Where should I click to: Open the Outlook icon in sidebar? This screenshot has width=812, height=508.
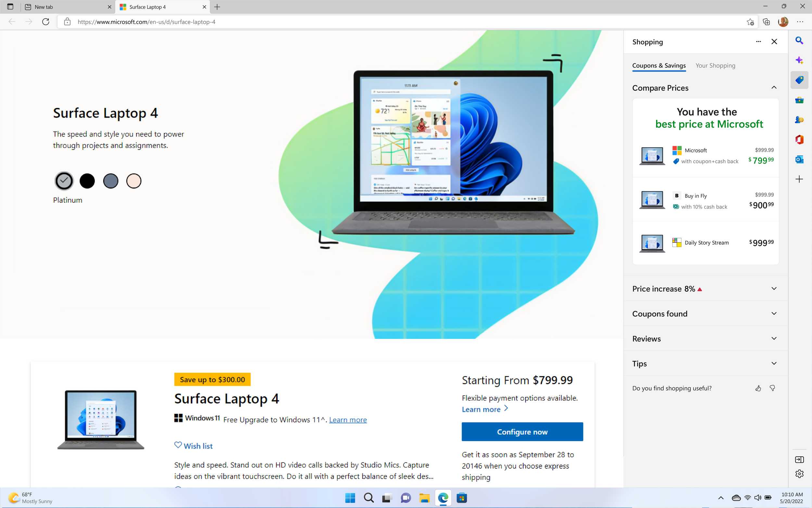(799, 159)
